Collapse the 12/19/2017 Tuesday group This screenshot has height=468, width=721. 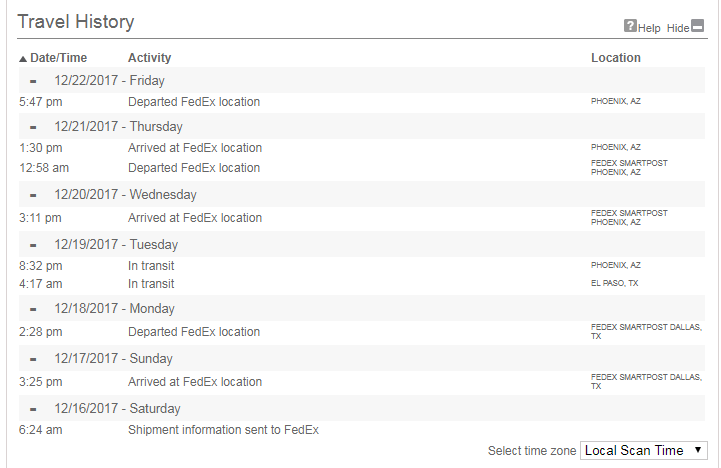tap(33, 245)
